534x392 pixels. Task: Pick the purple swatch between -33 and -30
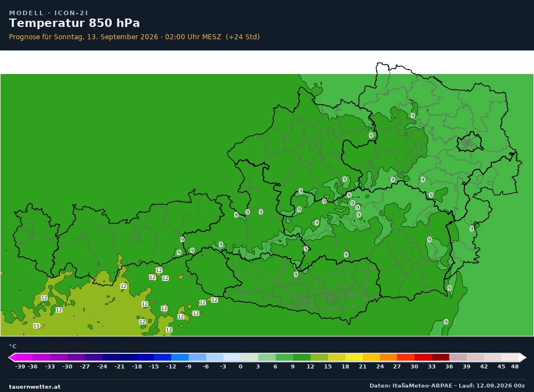tap(58, 357)
